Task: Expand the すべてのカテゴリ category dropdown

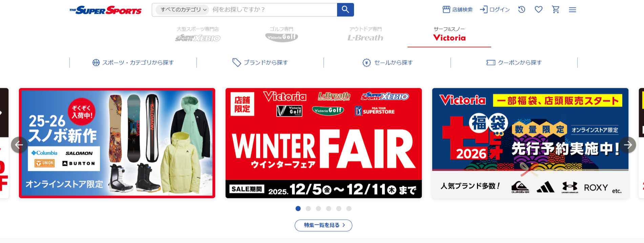Action: pyautogui.click(x=182, y=9)
